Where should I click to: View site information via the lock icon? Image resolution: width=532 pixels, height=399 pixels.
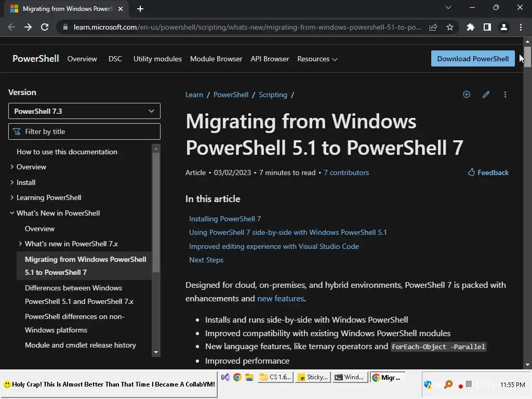click(x=65, y=27)
